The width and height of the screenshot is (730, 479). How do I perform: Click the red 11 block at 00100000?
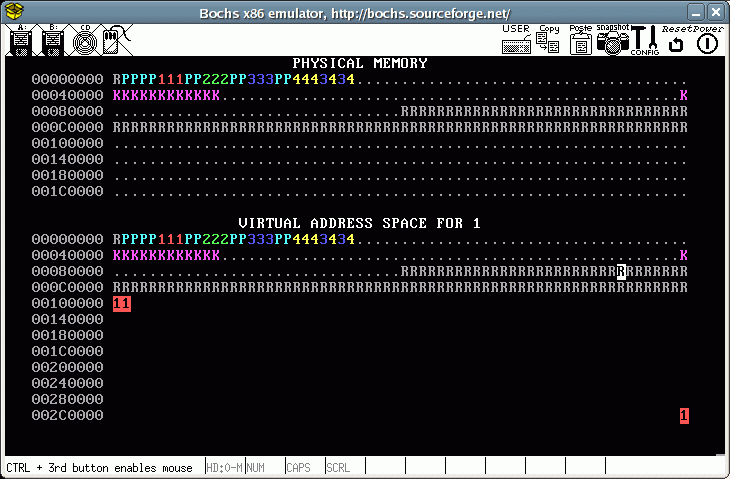[122, 303]
